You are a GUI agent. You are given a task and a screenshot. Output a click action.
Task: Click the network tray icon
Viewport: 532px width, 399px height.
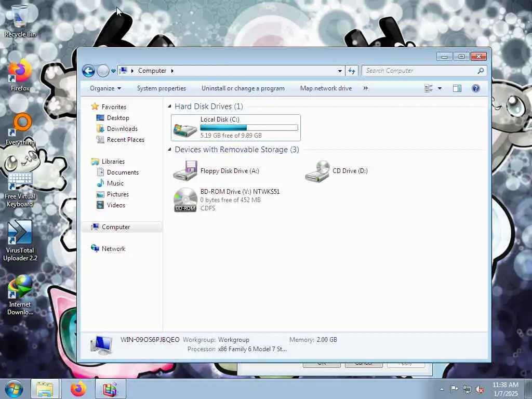click(467, 389)
